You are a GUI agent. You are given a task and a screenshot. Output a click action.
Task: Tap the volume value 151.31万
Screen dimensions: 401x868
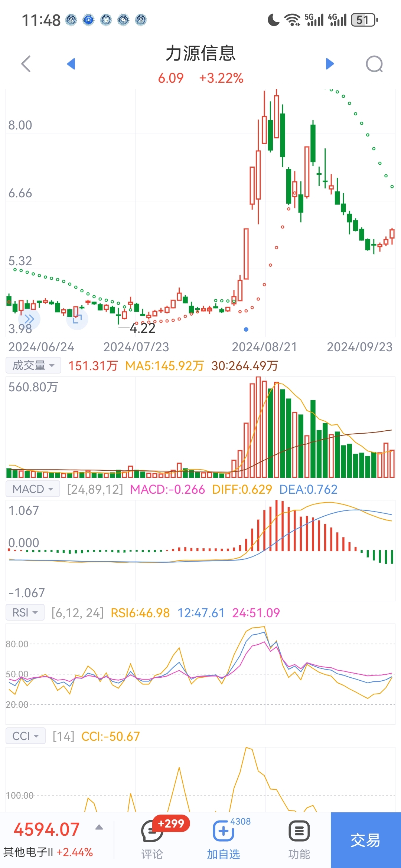tap(93, 366)
